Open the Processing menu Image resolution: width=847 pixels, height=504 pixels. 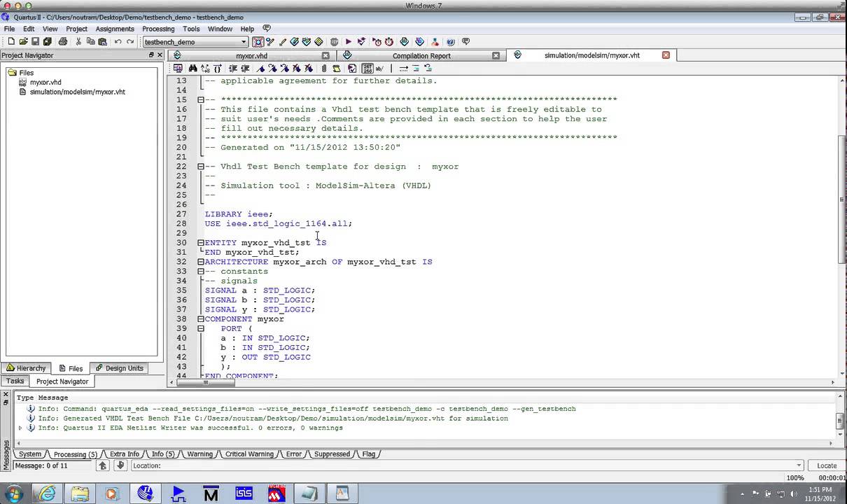[158, 29]
